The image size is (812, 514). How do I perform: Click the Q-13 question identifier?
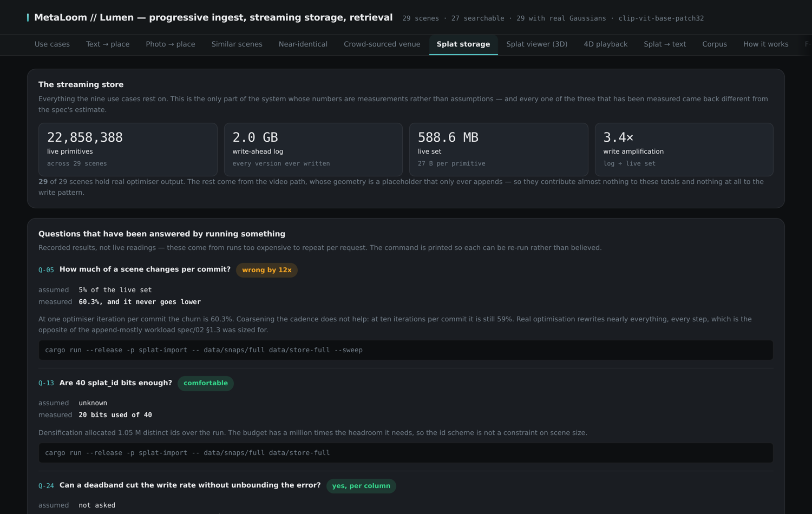[x=46, y=383]
